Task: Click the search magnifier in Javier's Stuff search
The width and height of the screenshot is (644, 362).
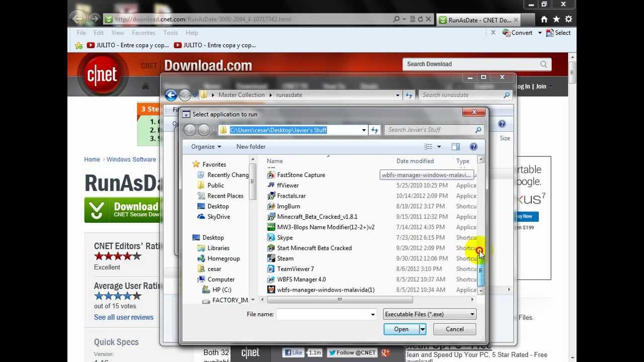Action: [x=478, y=130]
